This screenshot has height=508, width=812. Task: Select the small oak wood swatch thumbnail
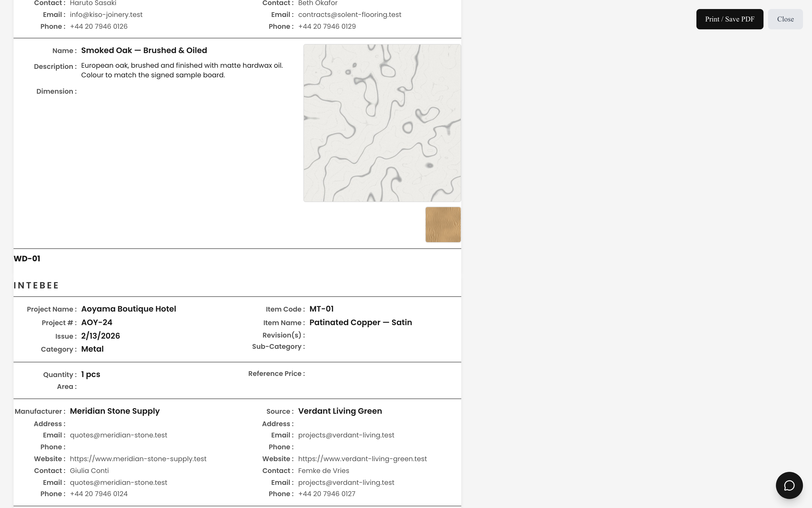(443, 224)
